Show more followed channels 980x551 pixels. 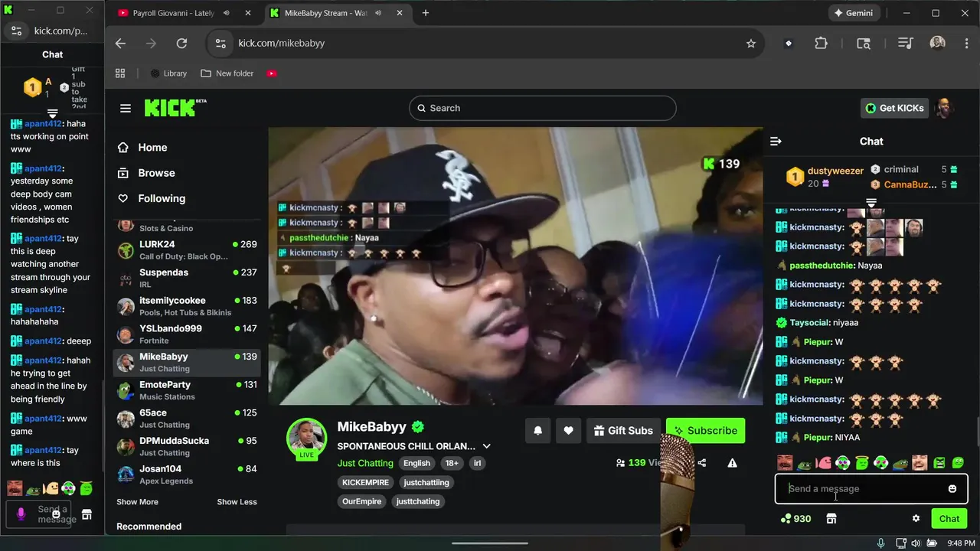[138, 502]
